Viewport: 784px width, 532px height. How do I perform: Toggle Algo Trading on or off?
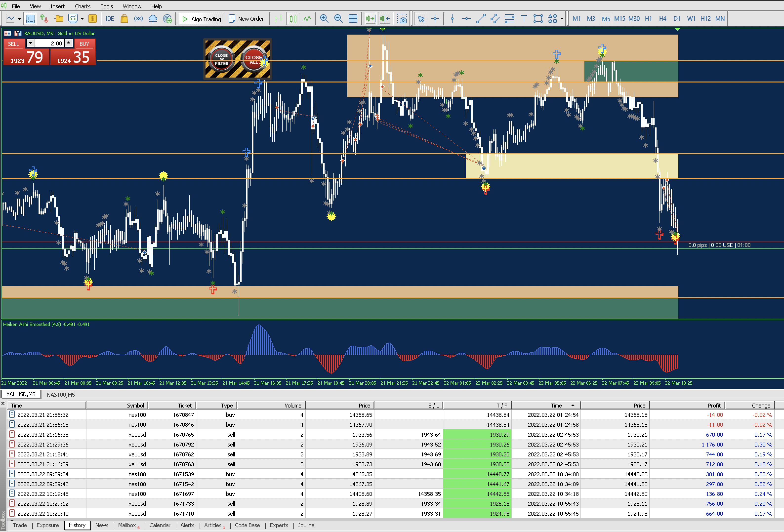click(202, 19)
